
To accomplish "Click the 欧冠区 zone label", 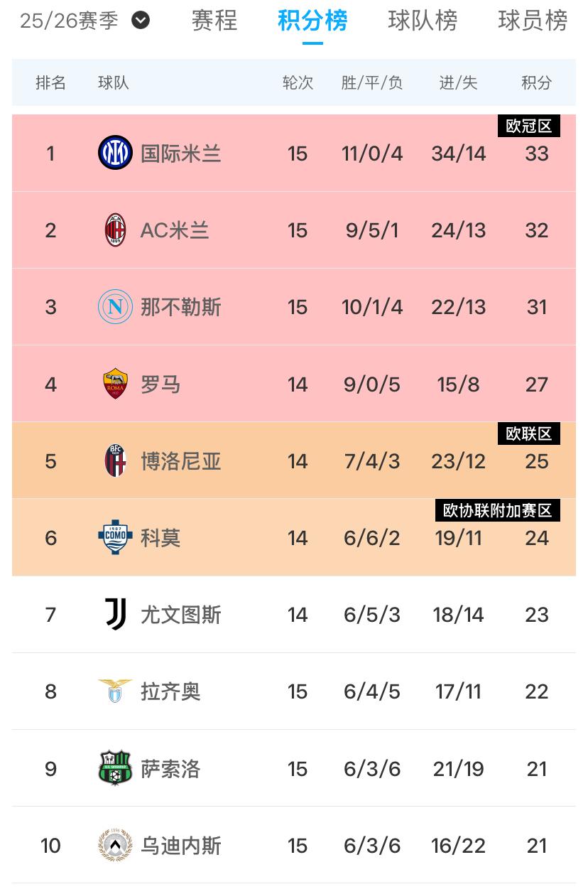I will 529,126.
